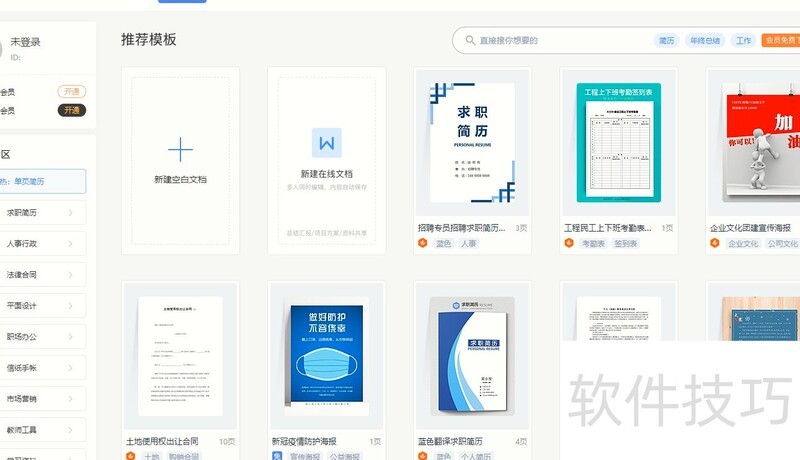The height and width of the screenshot is (460, 800).
Task: Click the blue badge under 新冠疫情防护海报
Action: (x=277, y=456)
